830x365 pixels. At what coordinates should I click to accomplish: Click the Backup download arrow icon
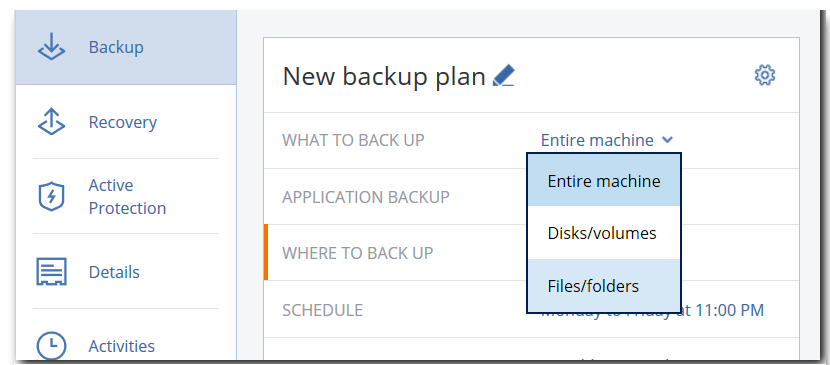point(51,47)
